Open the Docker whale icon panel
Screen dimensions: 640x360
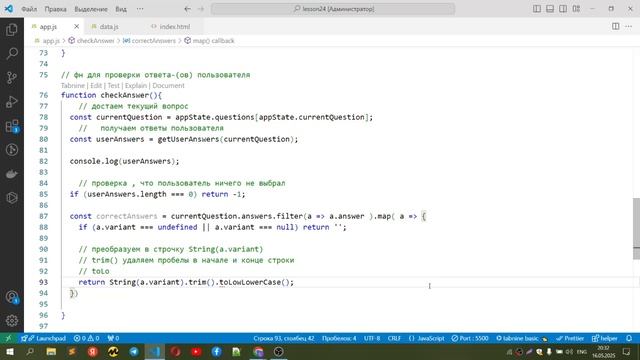coord(11,174)
